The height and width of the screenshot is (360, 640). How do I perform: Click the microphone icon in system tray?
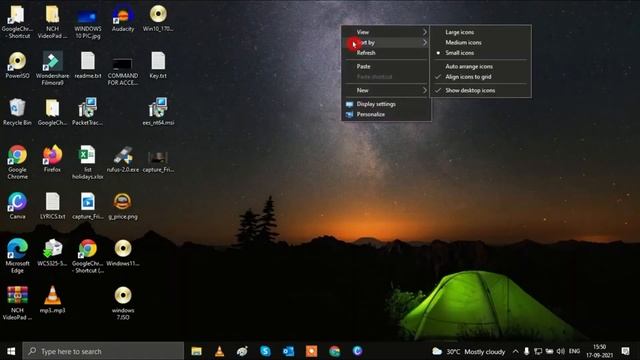[527, 351]
